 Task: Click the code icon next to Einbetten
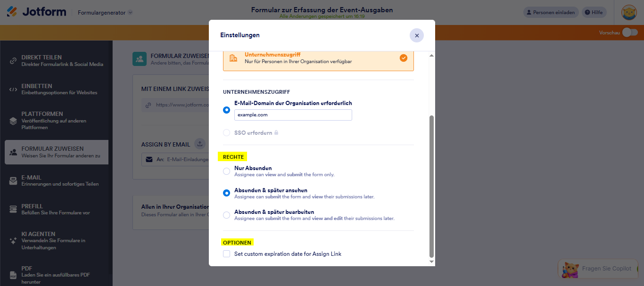click(x=13, y=90)
